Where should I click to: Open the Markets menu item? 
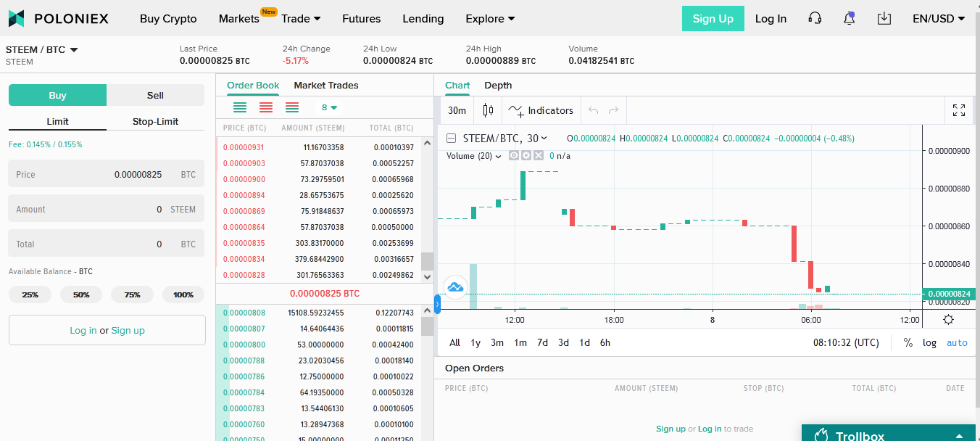pos(238,19)
